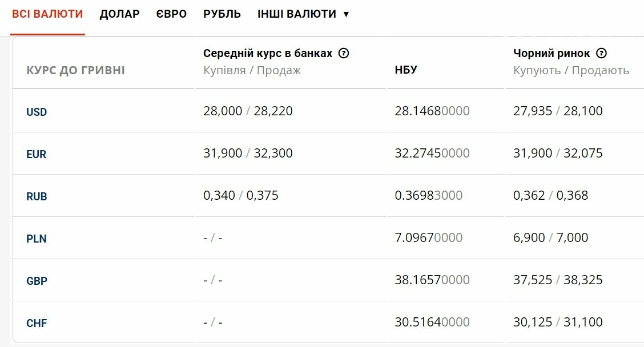This screenshot has width=644, height=347.
Task: Click the EUR NBU rate 32.2745
Action: point(432,153)
